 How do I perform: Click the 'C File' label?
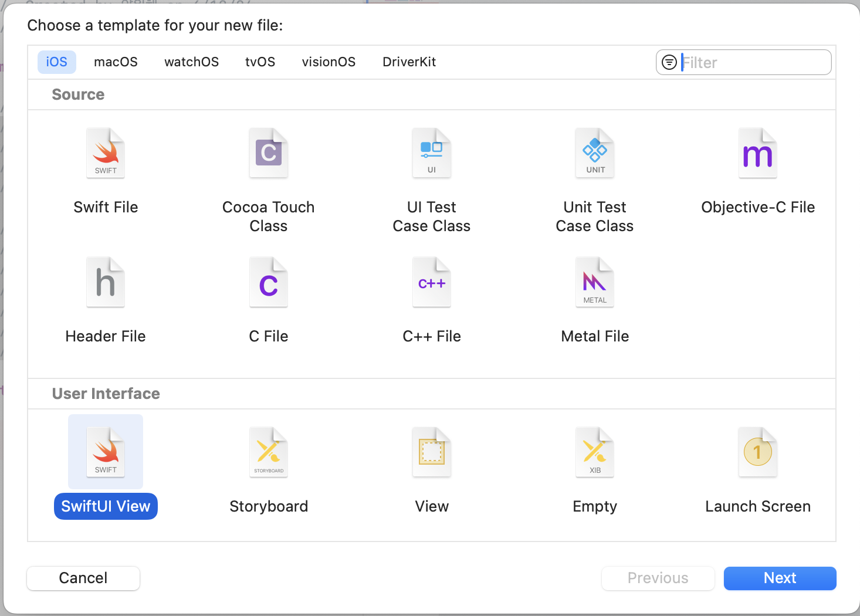click(x=269, y=336)
